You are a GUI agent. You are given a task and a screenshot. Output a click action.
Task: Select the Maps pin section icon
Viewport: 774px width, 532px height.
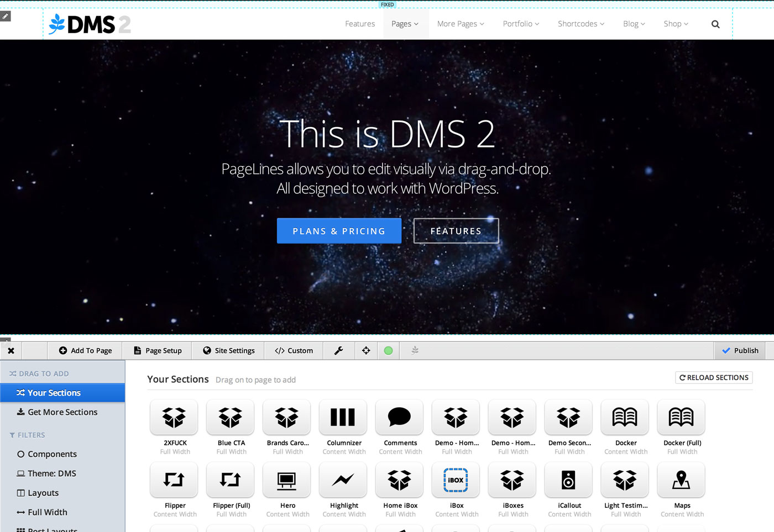[682, 480]
